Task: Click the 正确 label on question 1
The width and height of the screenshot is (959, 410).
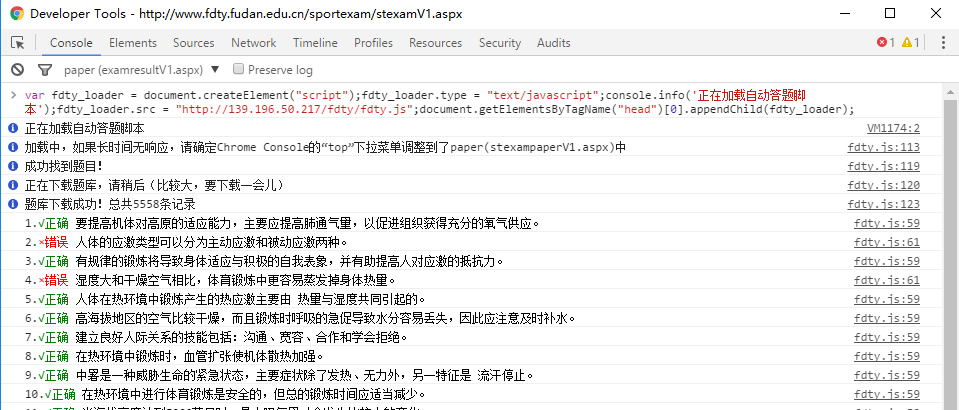Action: click(56, 223)
